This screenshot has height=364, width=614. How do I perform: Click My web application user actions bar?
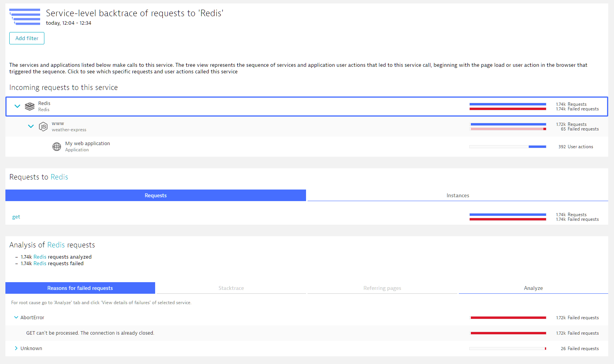(x=508, y=147)
